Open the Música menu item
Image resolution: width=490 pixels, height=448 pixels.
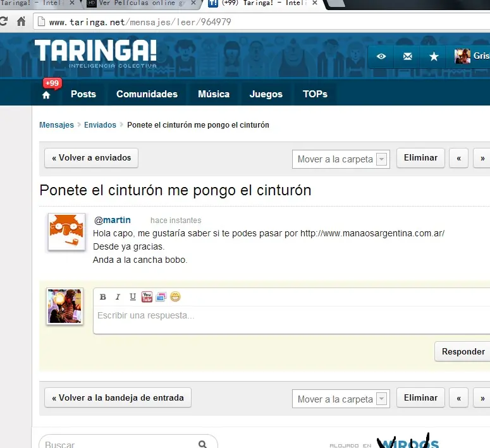(214, 94)
